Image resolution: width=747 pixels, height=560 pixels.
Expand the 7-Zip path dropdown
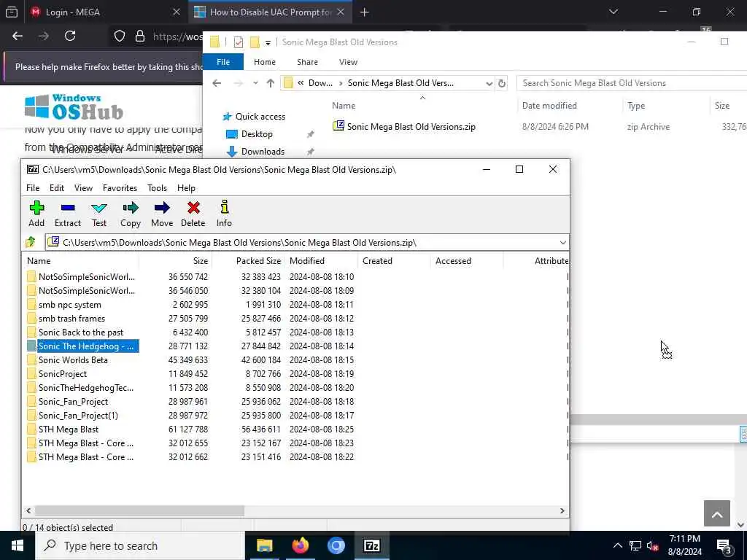point(562,243)
